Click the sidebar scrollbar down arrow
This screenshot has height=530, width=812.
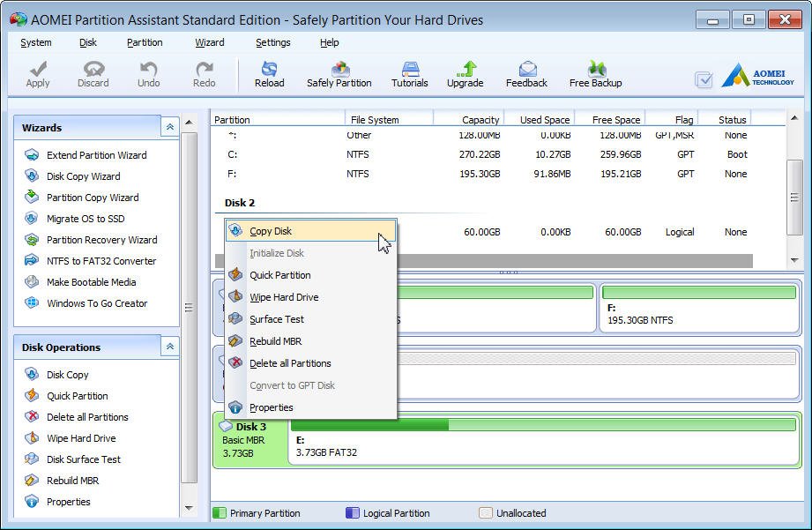pos(189,508)
